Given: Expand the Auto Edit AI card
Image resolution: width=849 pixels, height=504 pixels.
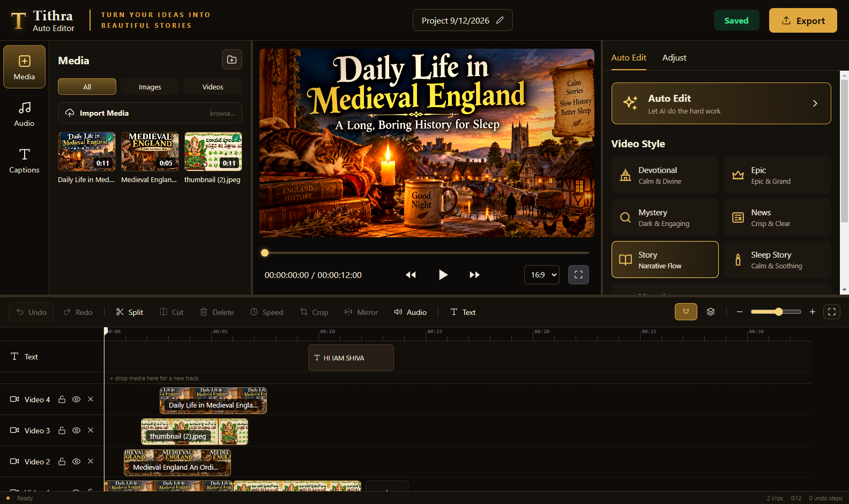Looking at the screenshot, I should point(721,103).
